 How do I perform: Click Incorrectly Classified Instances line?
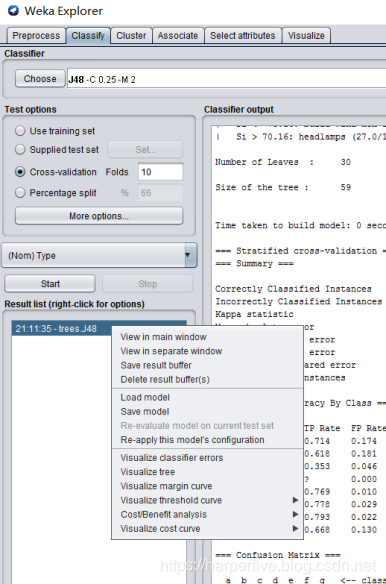298,301
